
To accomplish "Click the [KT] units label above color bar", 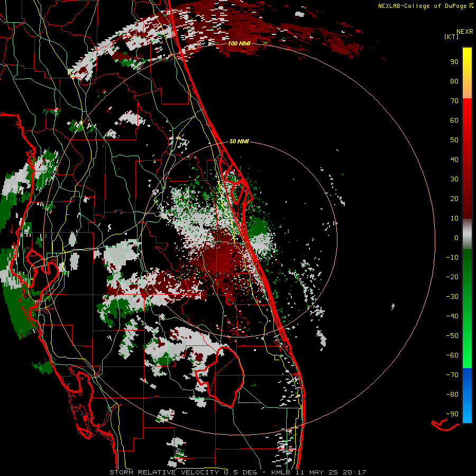I will [452, 36].
